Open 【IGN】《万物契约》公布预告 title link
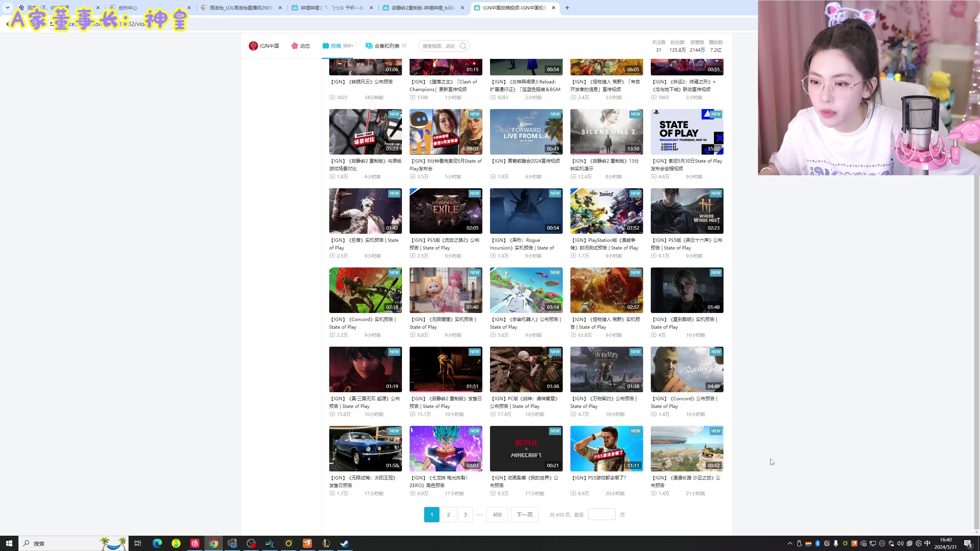 pyautogui.click(x=603, y=403)
